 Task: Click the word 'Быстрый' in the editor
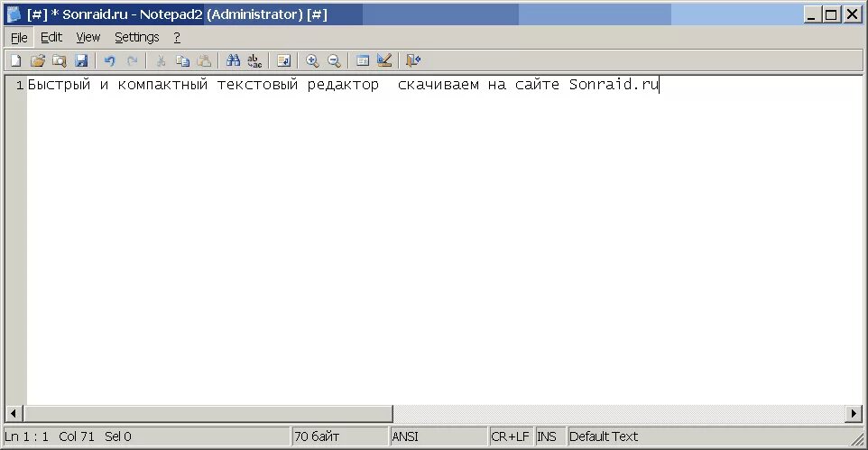pyautogui.click(x=60, y=85)
